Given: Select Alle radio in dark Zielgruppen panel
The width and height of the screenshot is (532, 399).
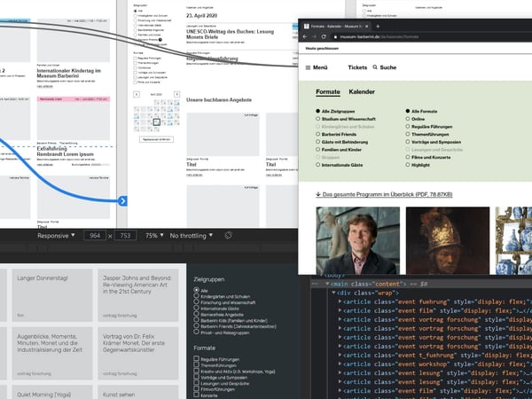Looking at the screenshot, I should (x=196, y=290).
